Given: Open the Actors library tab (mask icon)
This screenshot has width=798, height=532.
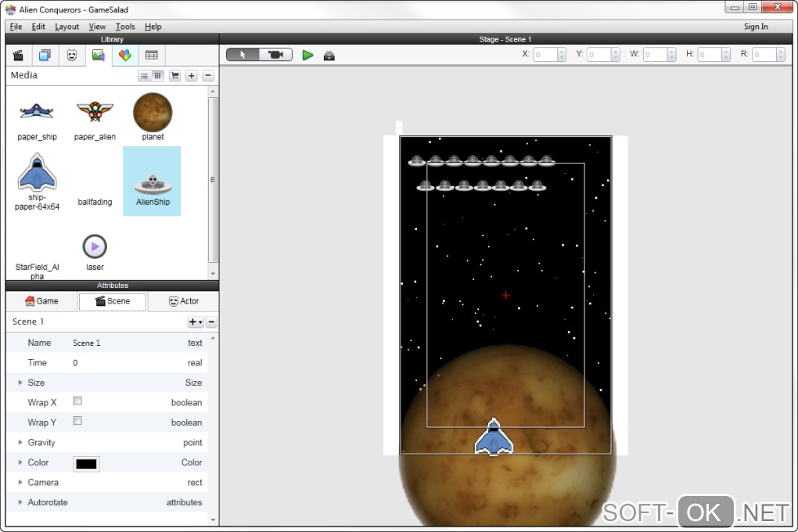Looking at the screenshot, I should [x=72, y=55].
